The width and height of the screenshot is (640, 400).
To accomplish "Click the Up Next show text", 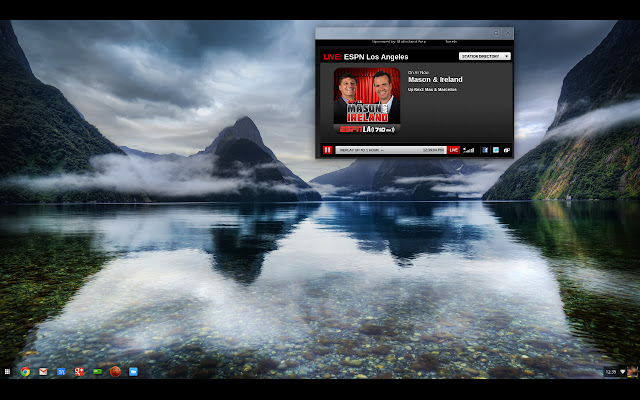I will 432,89.
